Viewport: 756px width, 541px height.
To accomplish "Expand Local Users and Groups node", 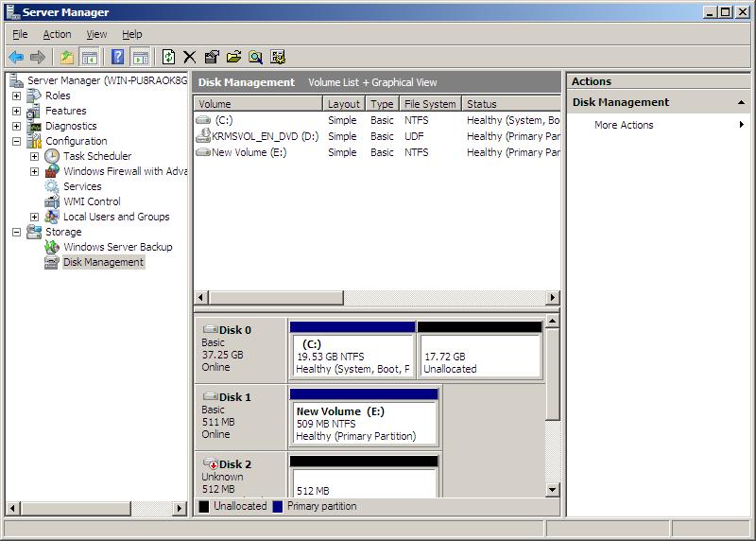I will [34, 218].
